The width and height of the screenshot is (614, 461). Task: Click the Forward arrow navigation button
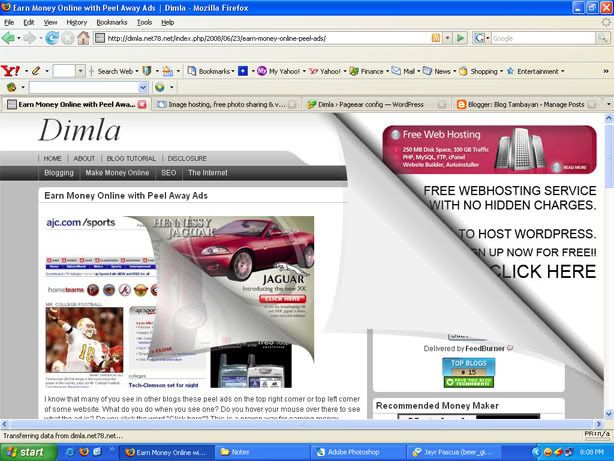[29, 38]
